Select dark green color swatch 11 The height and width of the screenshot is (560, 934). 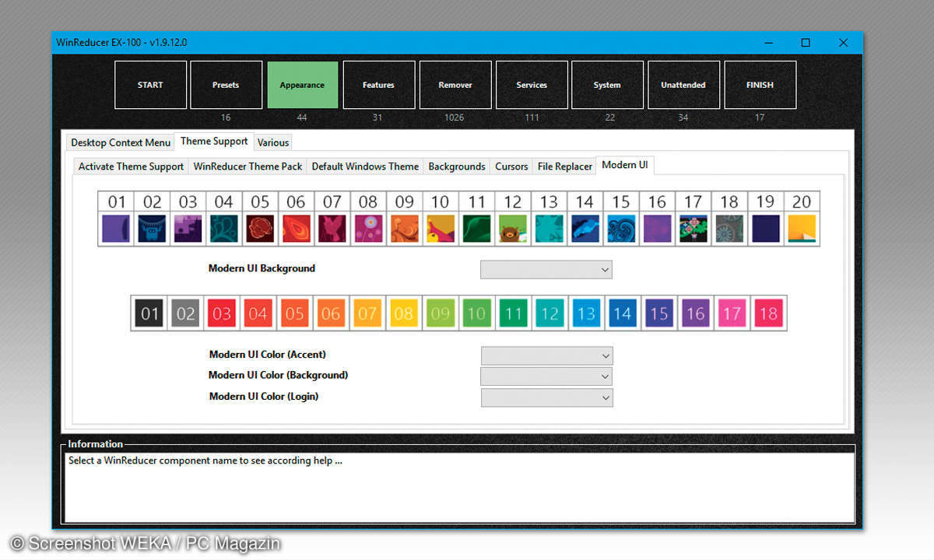click(x=513, y=313)
